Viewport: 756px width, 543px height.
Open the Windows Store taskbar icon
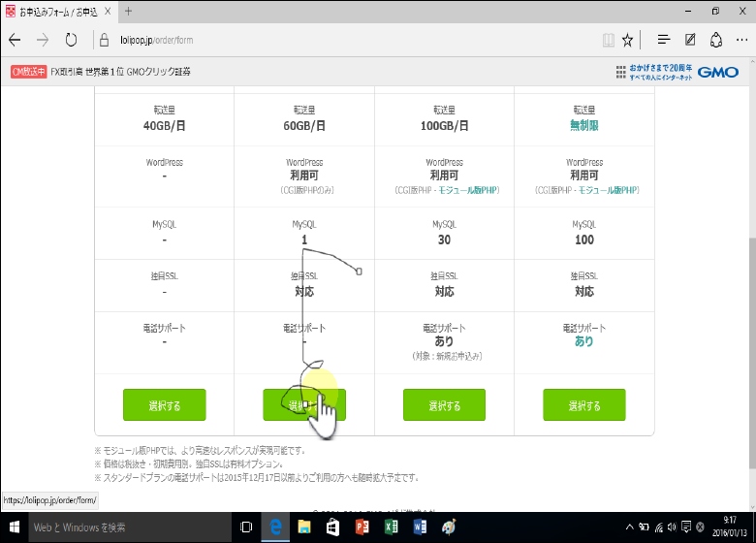coord(333,527)
